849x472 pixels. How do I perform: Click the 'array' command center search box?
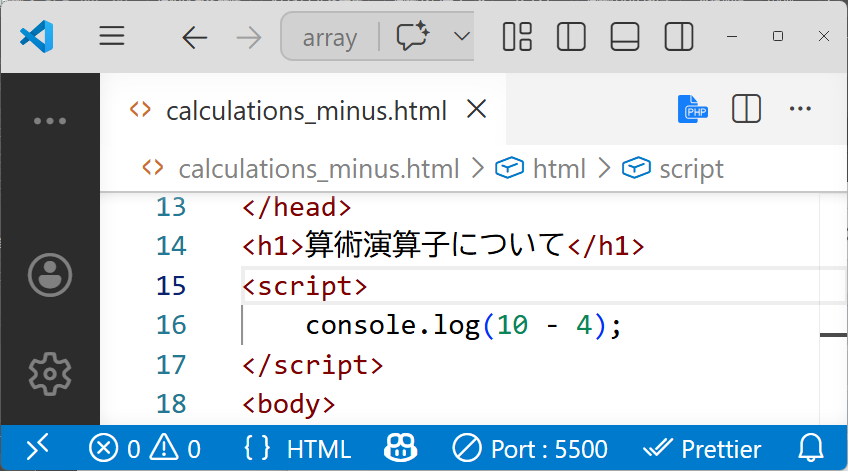point(330,37)
